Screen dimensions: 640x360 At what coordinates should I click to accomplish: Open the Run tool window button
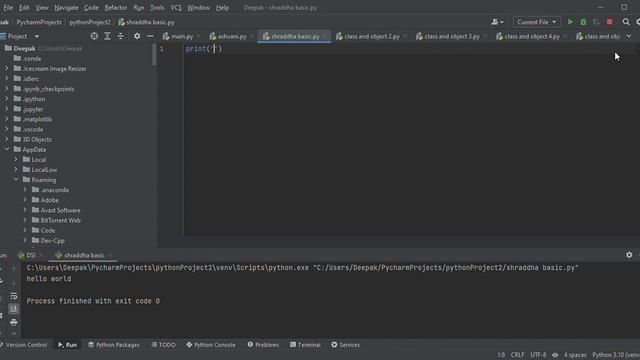pyautogui.click(x=67, y=345)
